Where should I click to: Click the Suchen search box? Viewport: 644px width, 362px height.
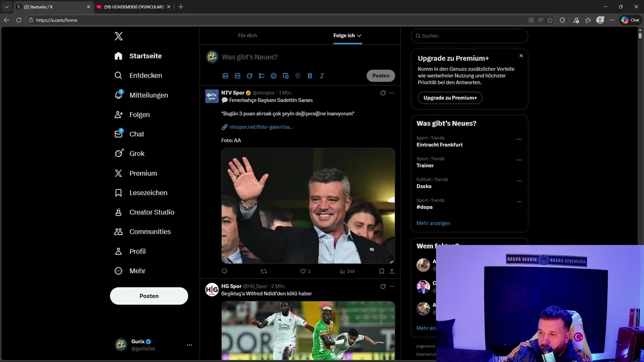coord(469,36)
